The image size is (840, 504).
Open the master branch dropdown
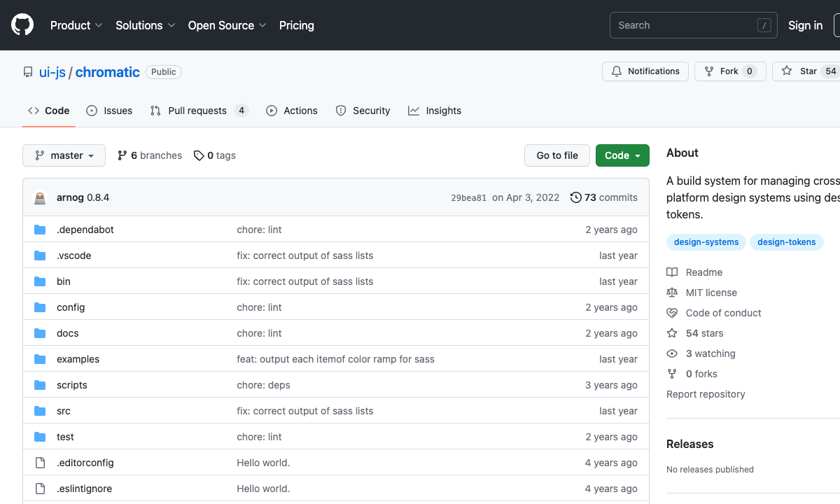point(64,155)
